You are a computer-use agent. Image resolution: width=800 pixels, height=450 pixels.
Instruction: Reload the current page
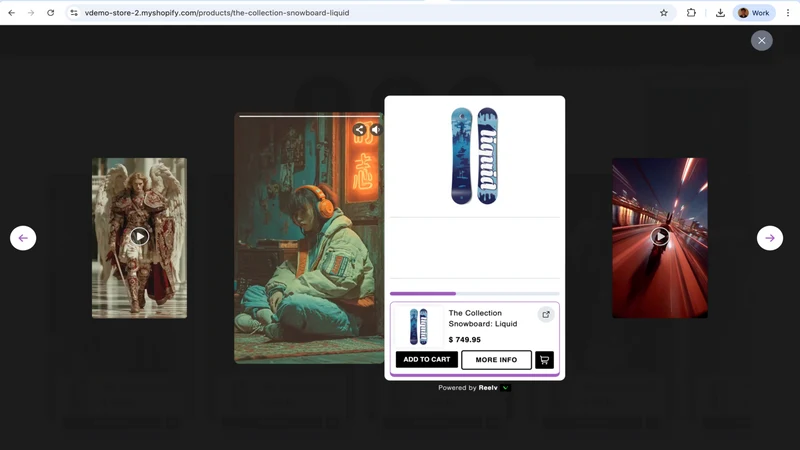click(x=51, y=13)
